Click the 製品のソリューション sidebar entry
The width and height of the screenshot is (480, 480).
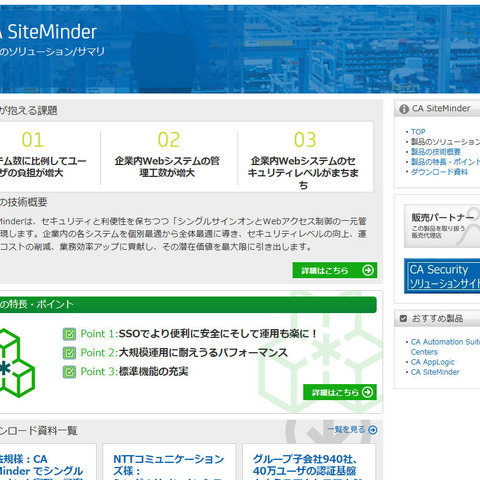445,142
